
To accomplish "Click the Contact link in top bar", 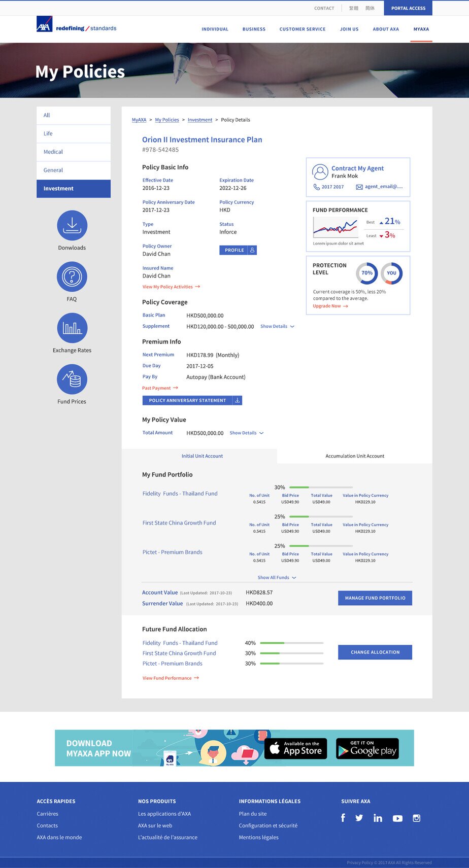I will point(324,8).
